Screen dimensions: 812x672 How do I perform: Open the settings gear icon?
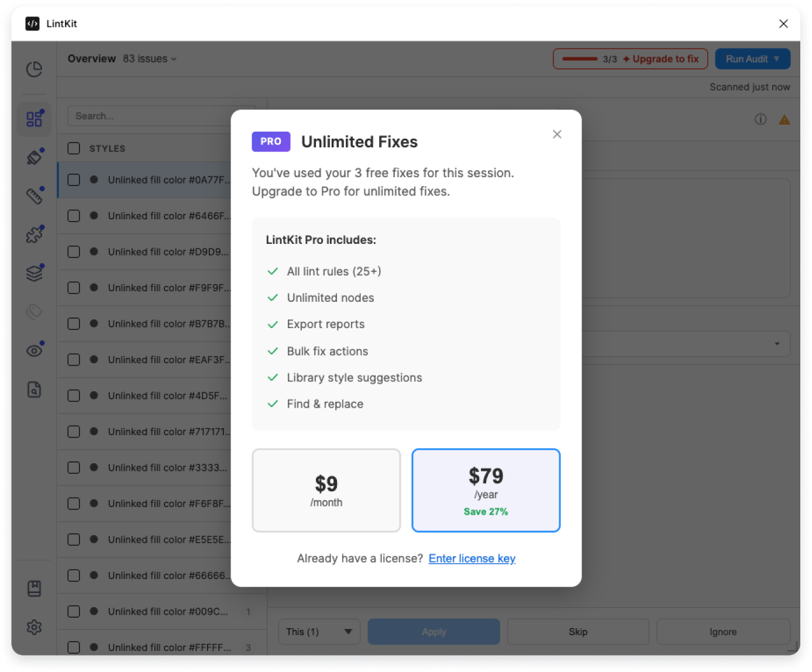35,627
